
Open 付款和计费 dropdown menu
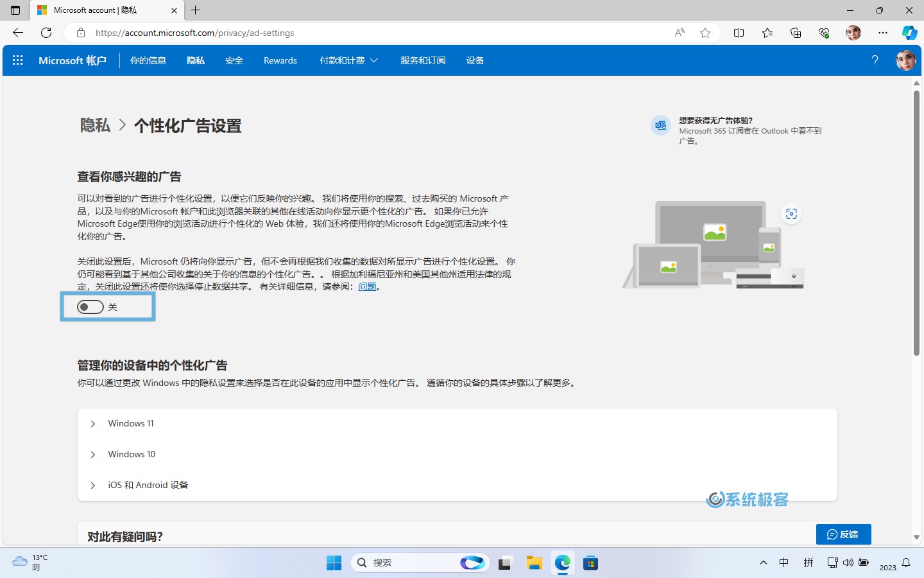coord(348,60)
